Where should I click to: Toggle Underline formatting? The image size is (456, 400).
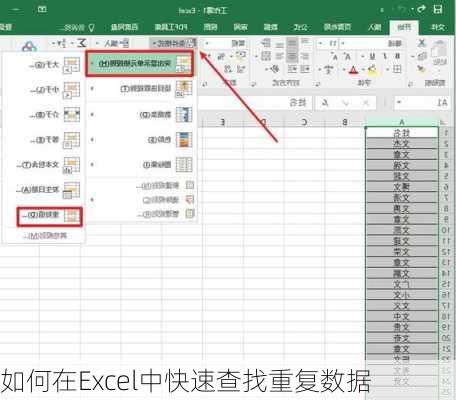pyautogui.click(x=373, y=56)
